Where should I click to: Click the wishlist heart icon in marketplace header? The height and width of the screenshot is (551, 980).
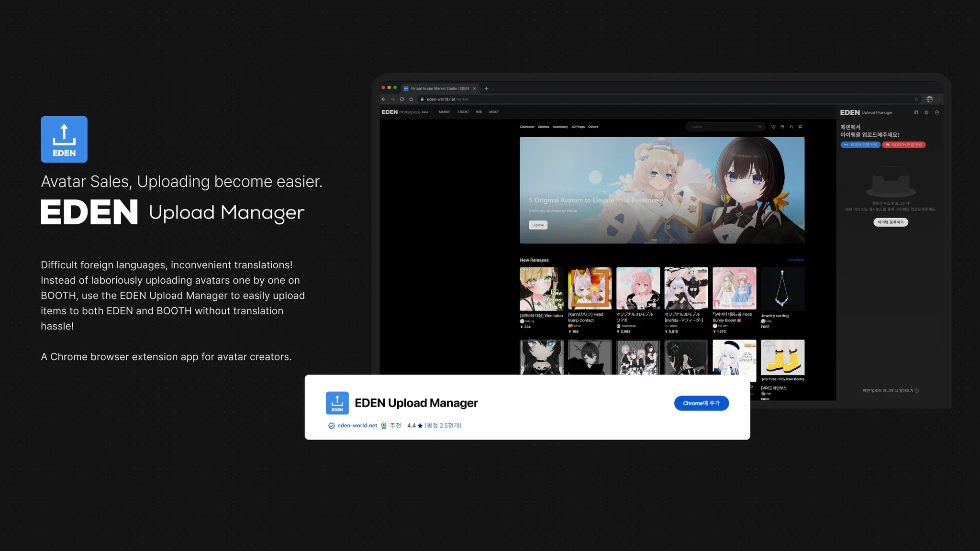pyautogui.click(x=773, y=127)
